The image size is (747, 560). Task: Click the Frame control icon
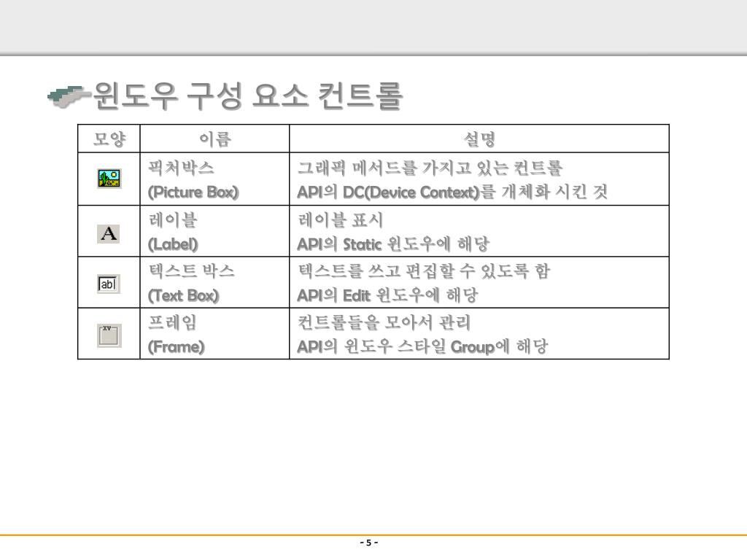(109, 335)
